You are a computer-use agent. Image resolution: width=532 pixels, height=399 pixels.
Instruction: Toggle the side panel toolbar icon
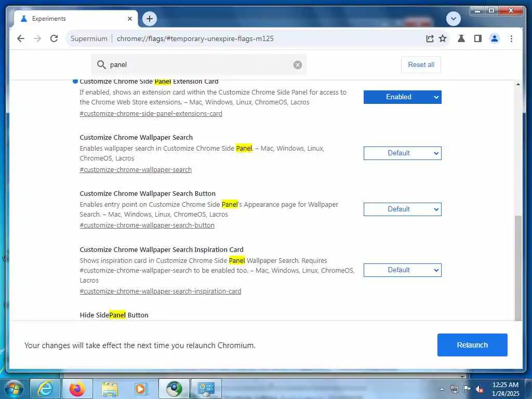[x=478, y=38]
